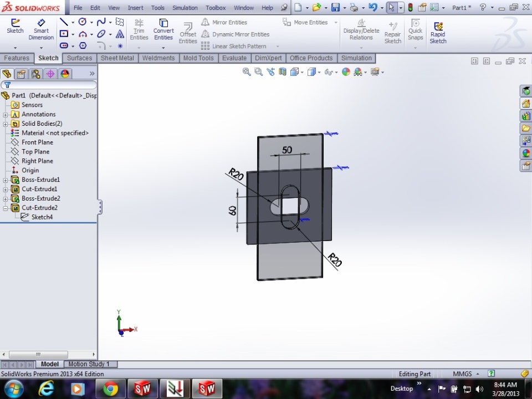Select the sketch Text tool
532x399 pixels.
120,34
